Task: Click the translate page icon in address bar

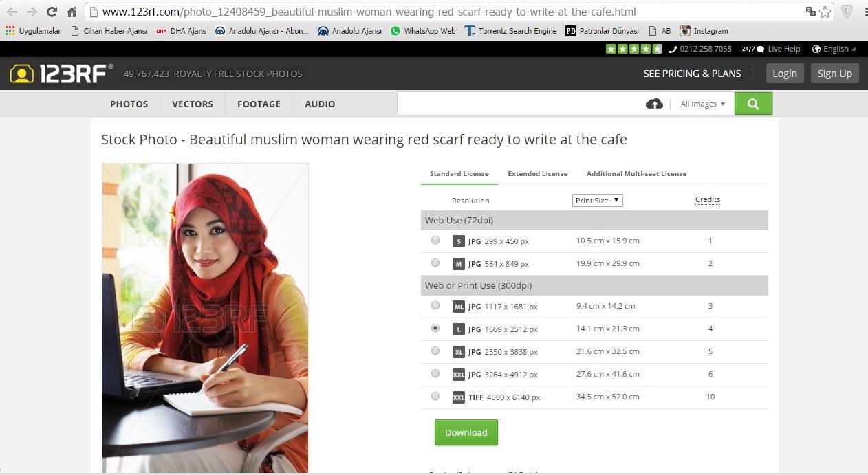Action: pyautogui.click(x=810, y=12)
